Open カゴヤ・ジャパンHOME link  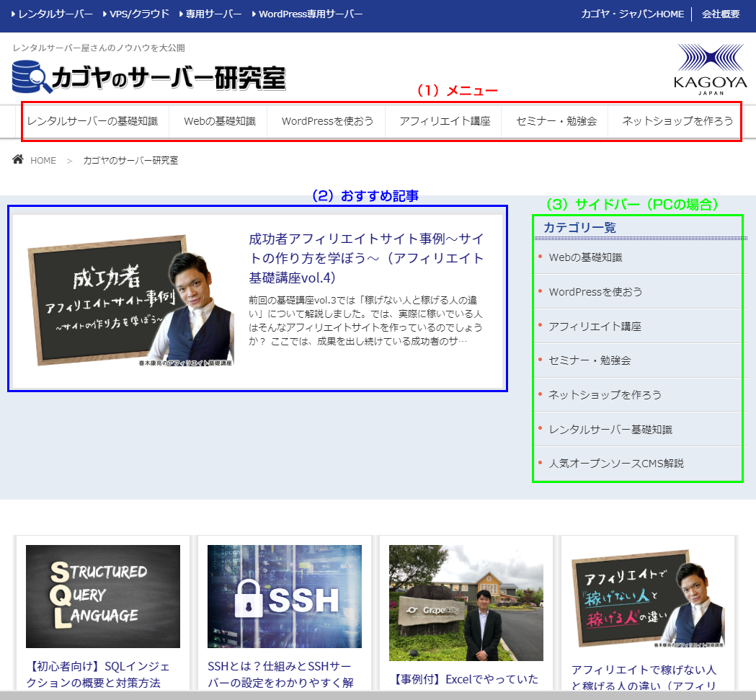(x=632, y=14)
